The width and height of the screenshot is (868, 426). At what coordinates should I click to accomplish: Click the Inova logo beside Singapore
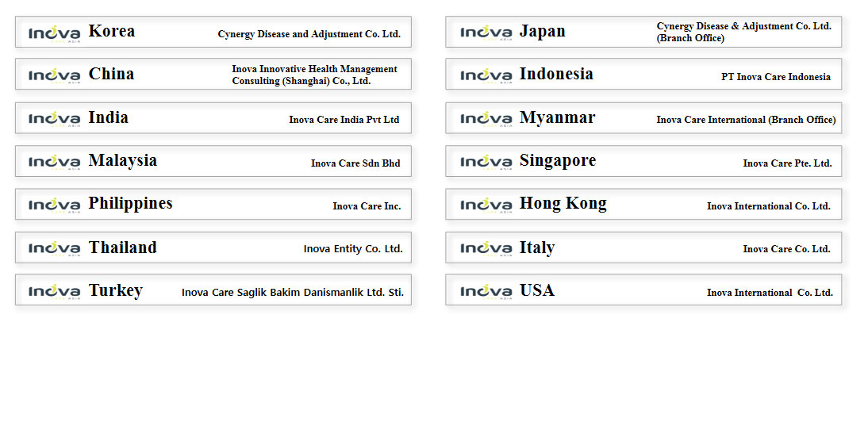pyautogui.click(x=486, y=162)
